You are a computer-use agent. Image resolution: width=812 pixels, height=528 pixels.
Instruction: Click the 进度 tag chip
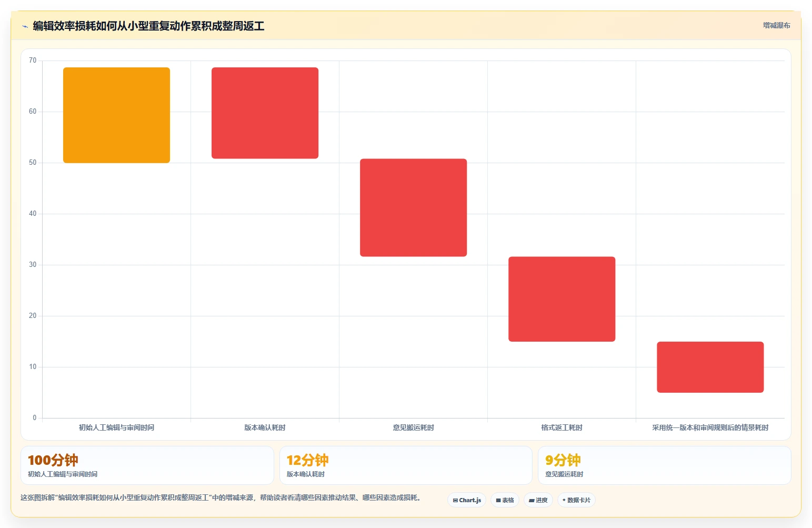(x=538, y=500)
